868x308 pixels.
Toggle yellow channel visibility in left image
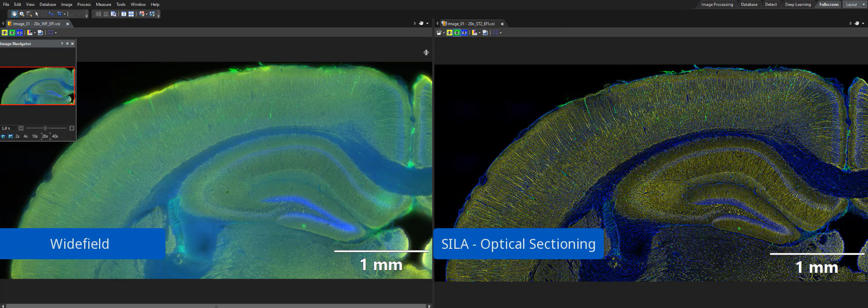(5, 33)
